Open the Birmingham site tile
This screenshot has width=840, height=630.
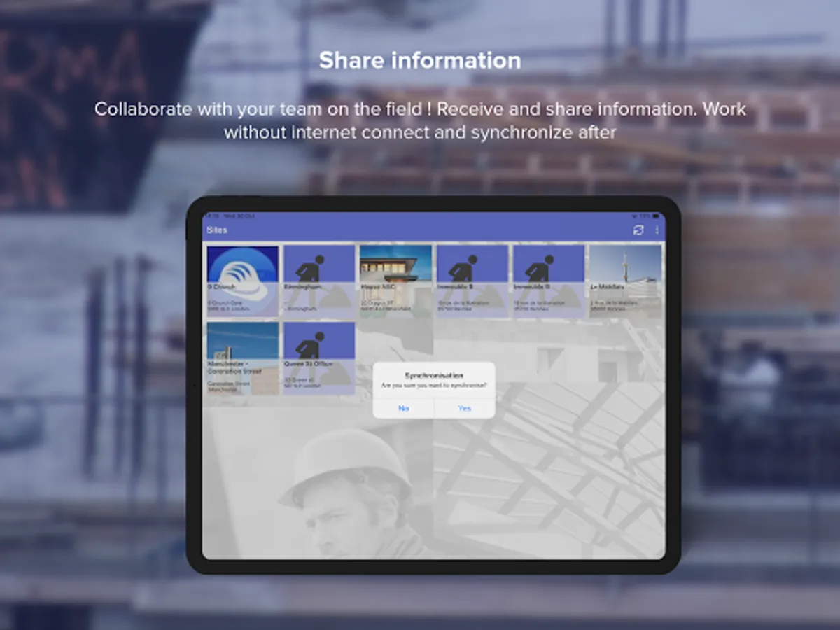(319, 281)
